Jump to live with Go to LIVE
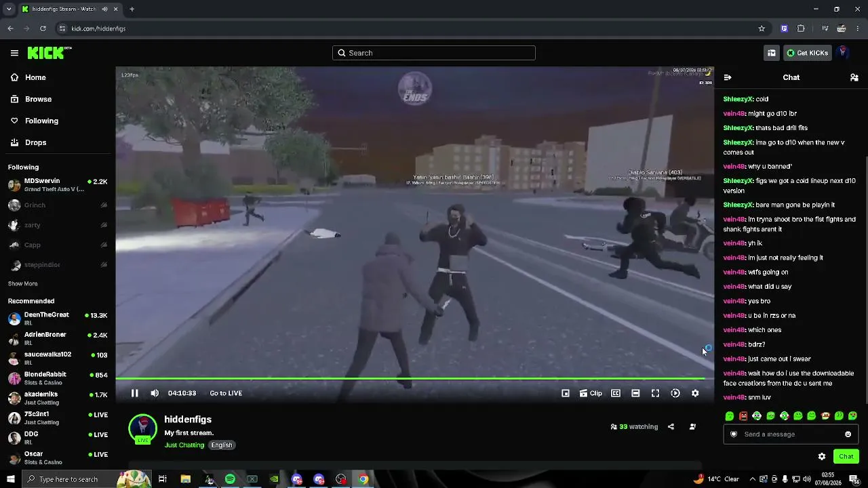The width and height of the screenshot is (868, 488). [x=226, y=393]
